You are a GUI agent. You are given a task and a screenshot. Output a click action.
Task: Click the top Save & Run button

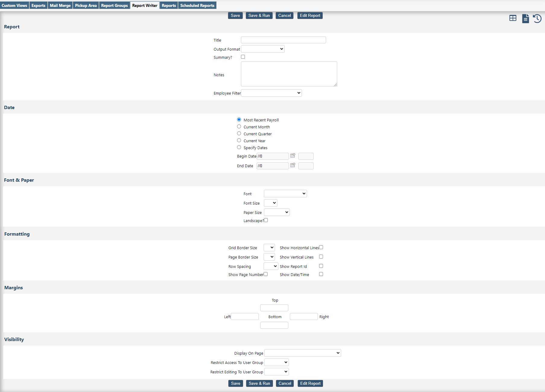pyautogui.click(x=259, y=16)
